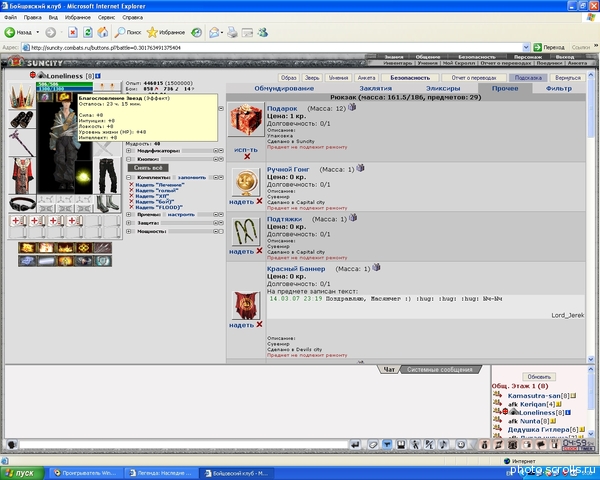Click the staff weapon slot

pos(22,143)
